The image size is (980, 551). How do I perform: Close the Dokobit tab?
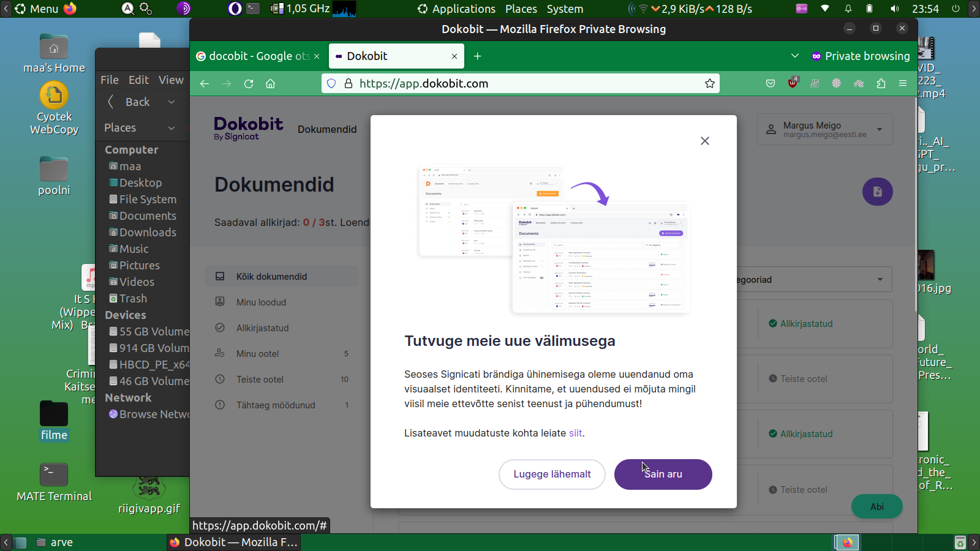click(454, 56)
